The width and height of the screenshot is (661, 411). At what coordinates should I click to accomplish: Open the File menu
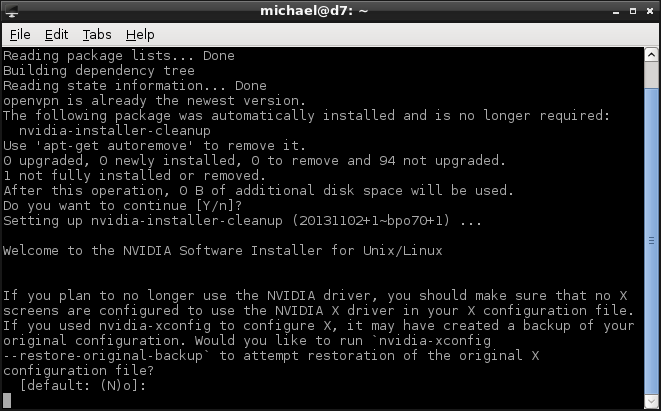click(20, 35)
